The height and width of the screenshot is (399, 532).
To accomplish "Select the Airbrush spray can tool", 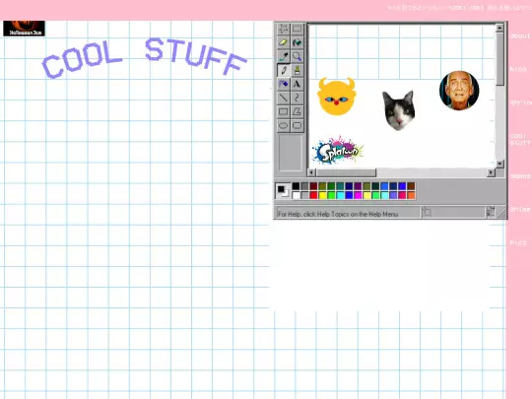I will pyautogui.click(x=284, y=84).
